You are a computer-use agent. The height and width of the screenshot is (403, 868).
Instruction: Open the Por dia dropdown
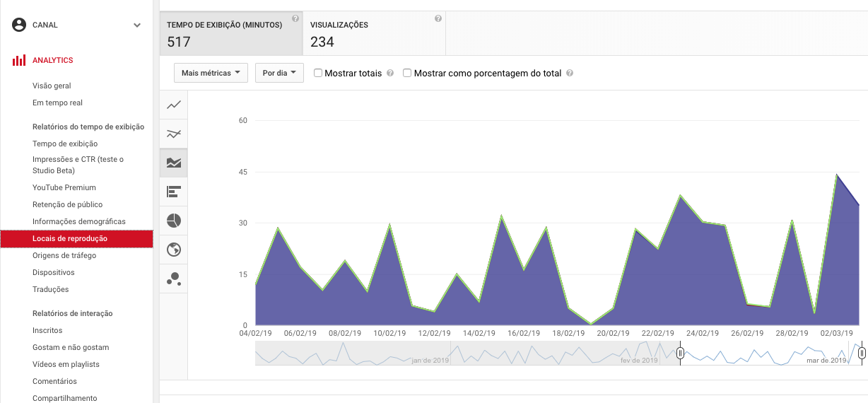pyautogui.click(x=278, y=73)
